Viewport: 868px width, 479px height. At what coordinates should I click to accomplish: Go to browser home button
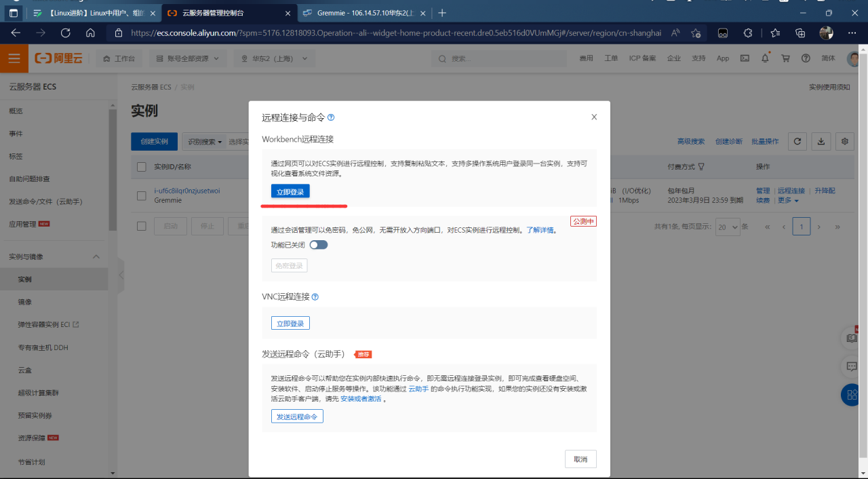tap(90, 33)
